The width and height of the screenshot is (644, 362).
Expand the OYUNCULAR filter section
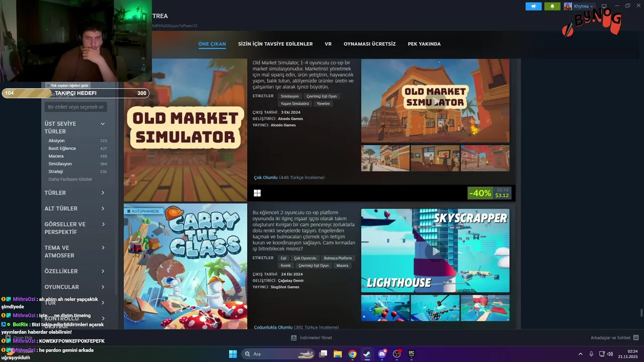coord(75,287)
